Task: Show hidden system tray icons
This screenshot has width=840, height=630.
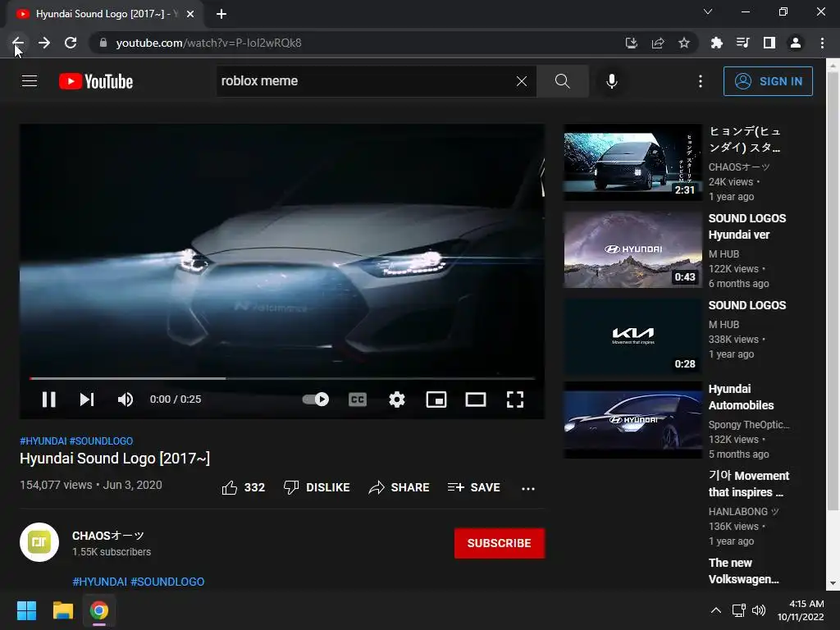Action: coord(715,610)
